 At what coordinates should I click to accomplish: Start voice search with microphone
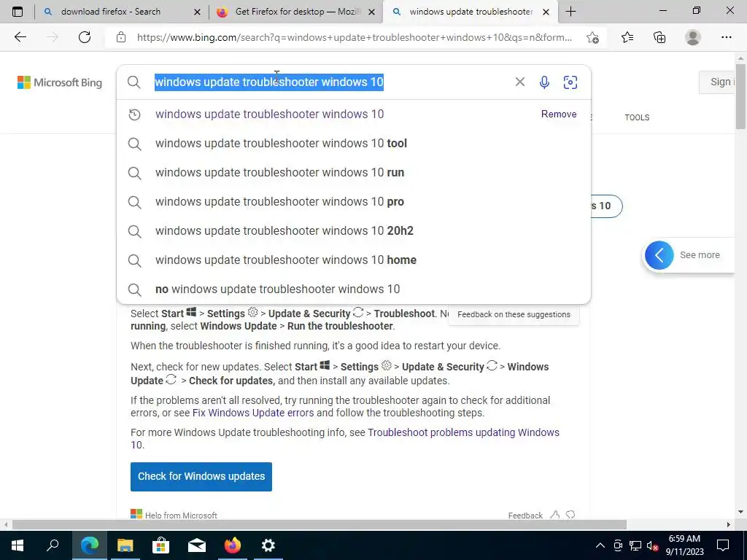[x=544, y=82]
